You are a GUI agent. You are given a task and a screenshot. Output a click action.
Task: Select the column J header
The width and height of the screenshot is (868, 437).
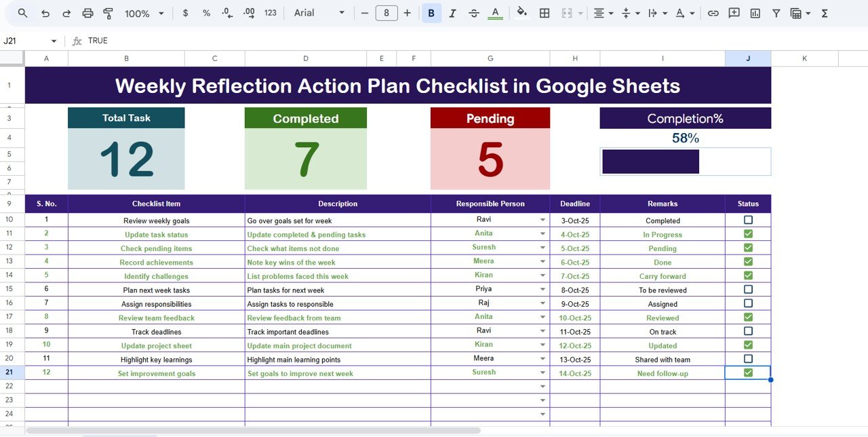click(748, 58)
